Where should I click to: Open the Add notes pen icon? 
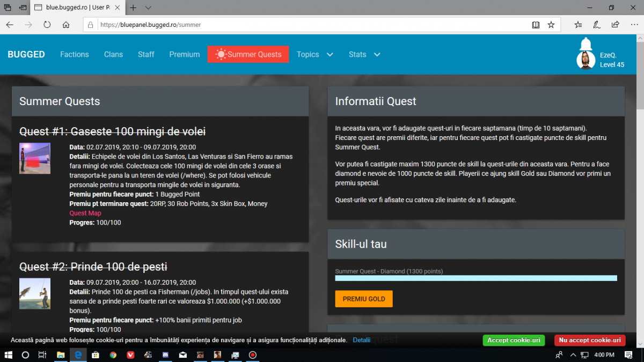coord(596,25)
